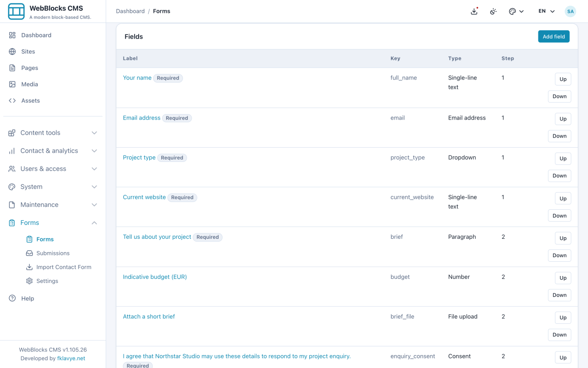
Task: Open the Indicative budget (EUR) field link
Action: coord(155,277)
